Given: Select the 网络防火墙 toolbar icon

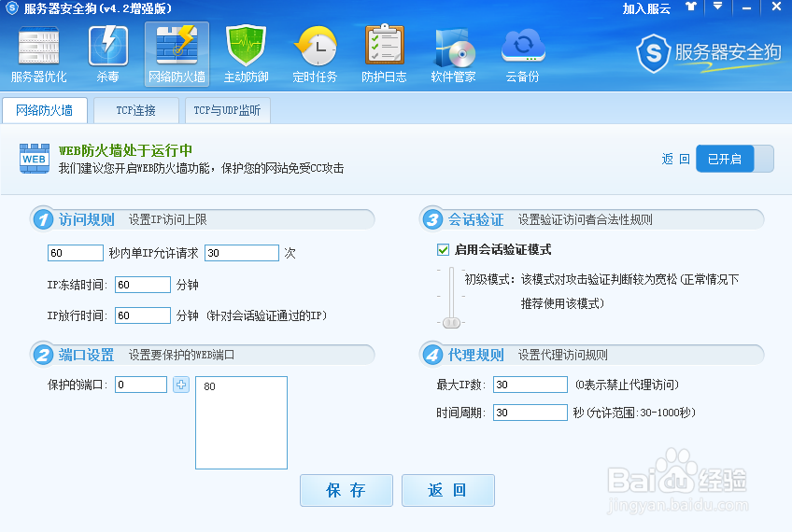Looking at the screenshot, I should (177, 54).
